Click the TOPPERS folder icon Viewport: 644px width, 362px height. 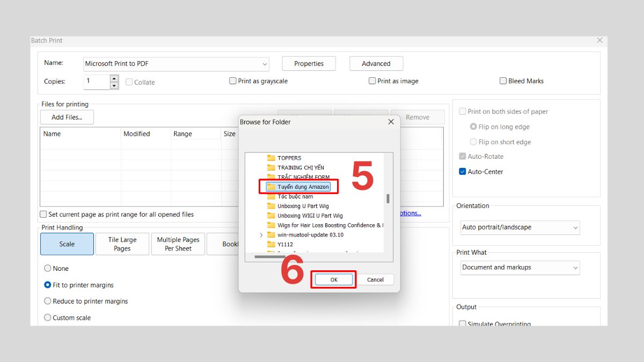coord(271,158)
